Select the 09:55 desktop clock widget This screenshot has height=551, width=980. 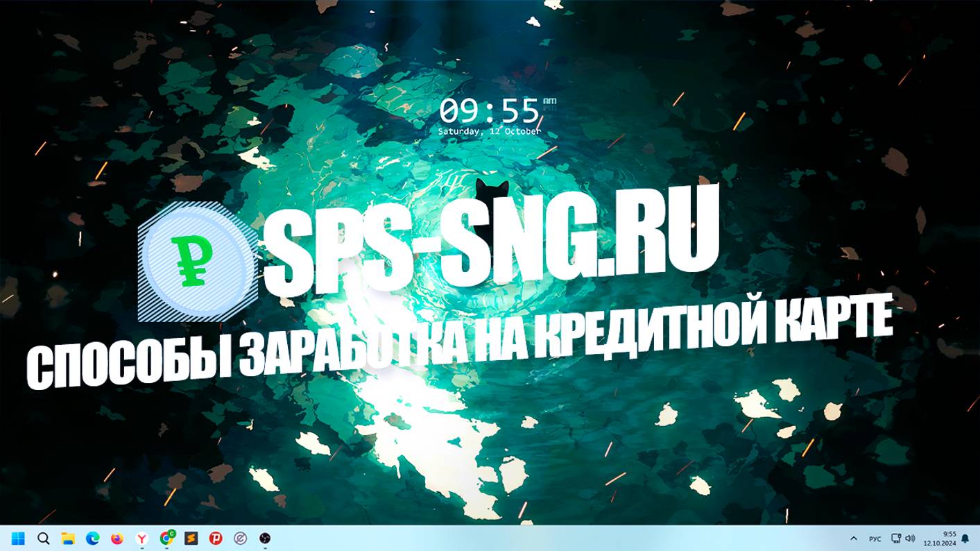498,116
